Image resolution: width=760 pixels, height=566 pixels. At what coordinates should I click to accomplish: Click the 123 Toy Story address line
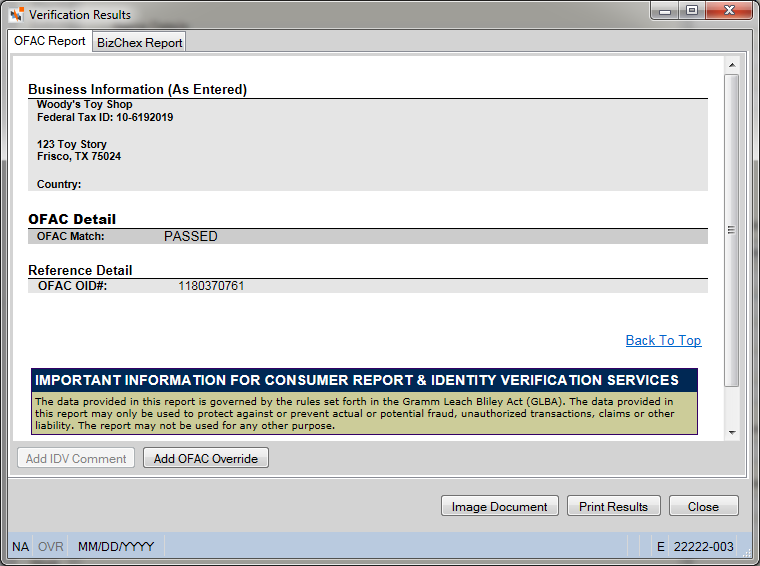72,144
